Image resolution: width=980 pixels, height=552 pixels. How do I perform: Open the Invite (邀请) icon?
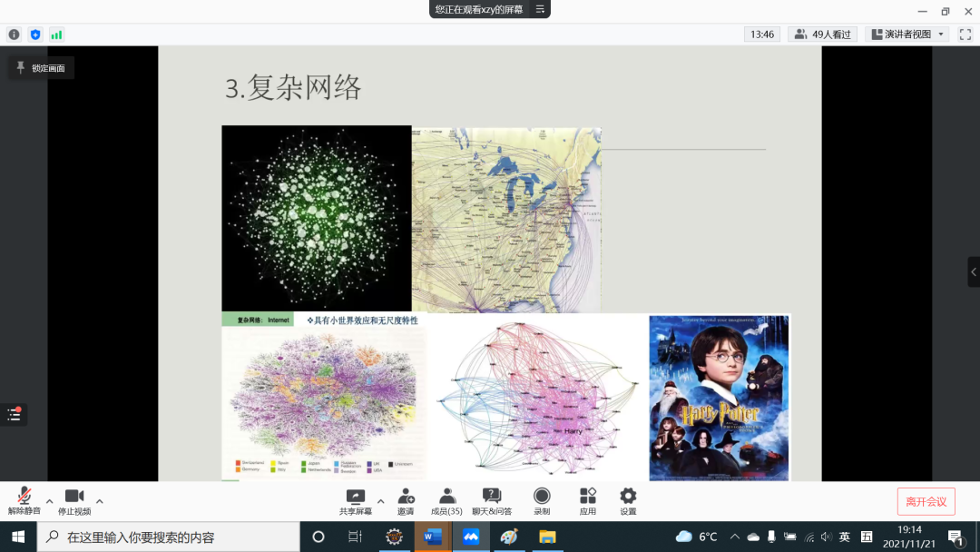[406, 500]
